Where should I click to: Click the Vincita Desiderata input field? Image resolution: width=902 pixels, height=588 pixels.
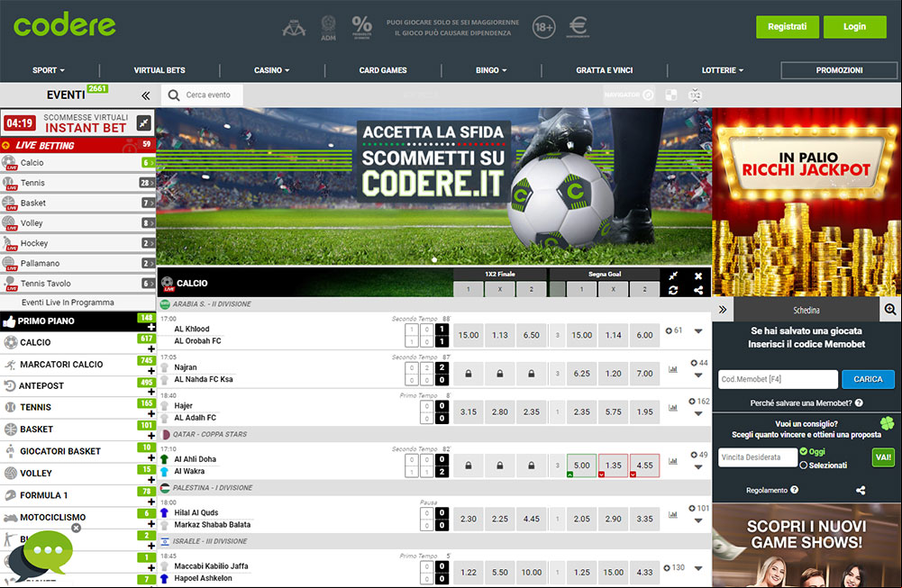point(758,457)
